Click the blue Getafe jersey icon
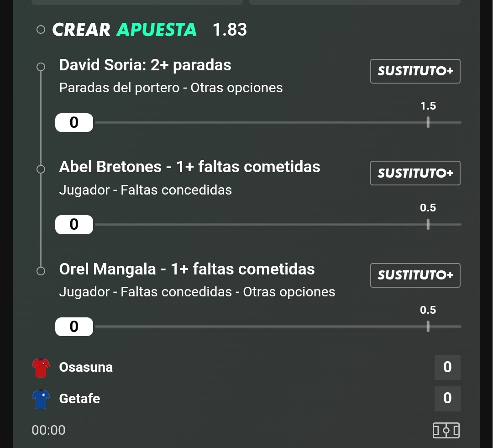The height and width of the screenshot is (448, 493). coord(41,399)
